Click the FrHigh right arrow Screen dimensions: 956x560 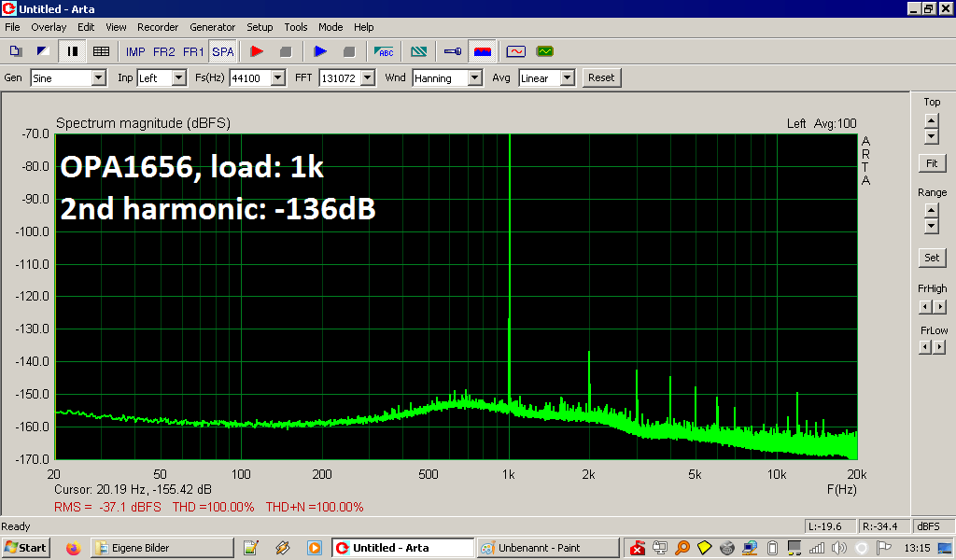939,306
